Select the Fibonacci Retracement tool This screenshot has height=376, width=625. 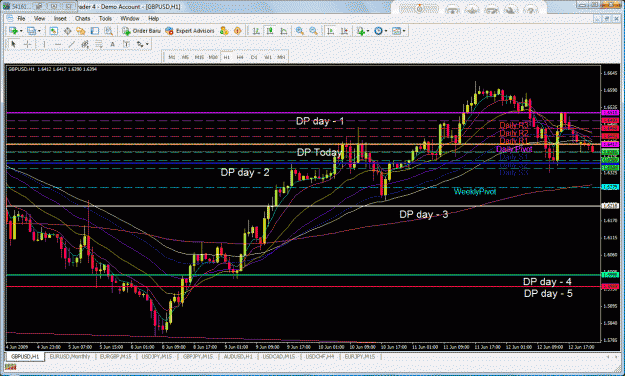(x=99, y=44)
